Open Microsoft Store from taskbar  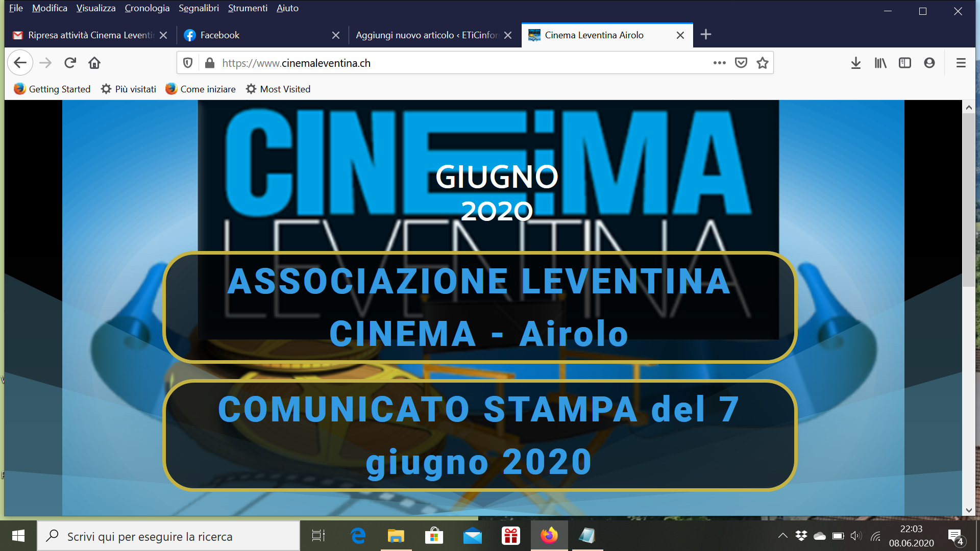[x=434, y=536]
